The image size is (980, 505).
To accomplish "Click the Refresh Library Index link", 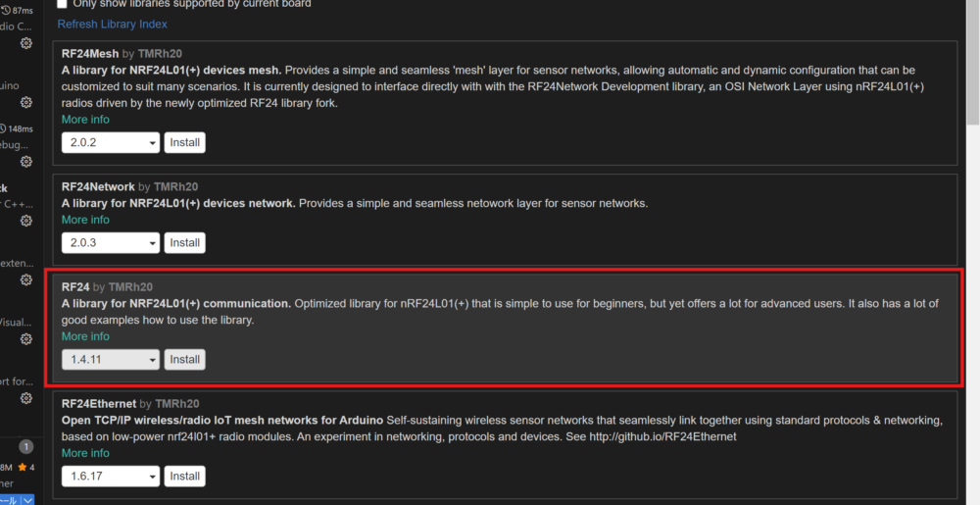I will [112, 24].
